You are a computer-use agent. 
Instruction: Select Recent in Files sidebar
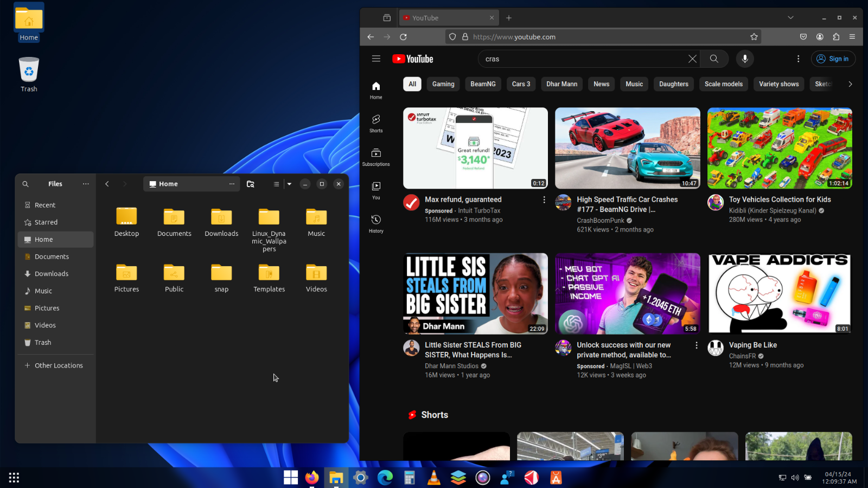pos(55,205)
